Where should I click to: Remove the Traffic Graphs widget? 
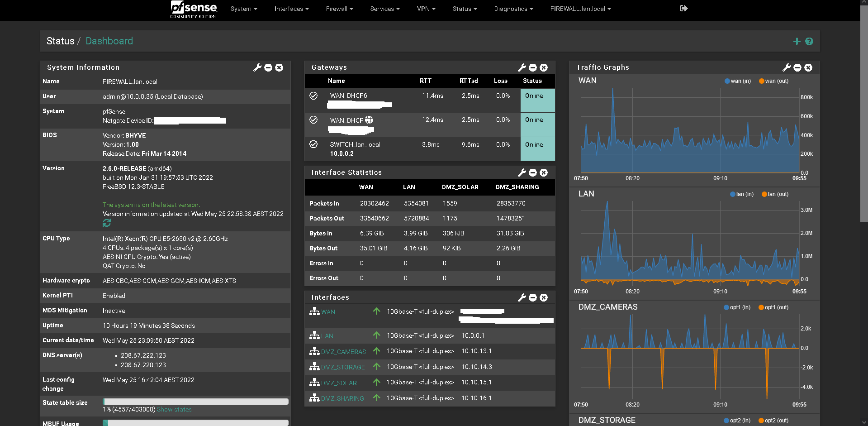tap(808, 67)
